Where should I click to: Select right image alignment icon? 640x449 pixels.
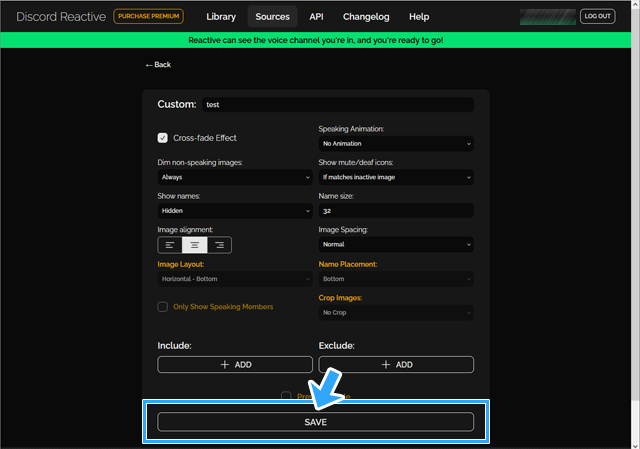click(x=219, y=244)
